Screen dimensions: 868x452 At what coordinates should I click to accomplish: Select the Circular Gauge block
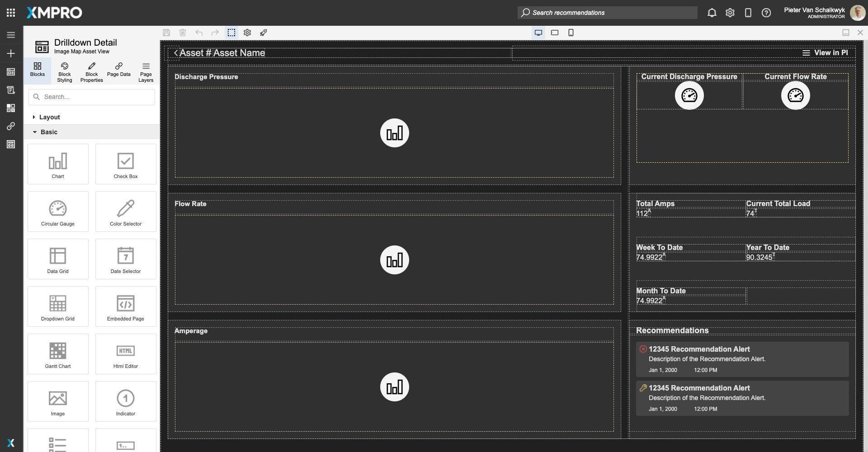point(57,211)
